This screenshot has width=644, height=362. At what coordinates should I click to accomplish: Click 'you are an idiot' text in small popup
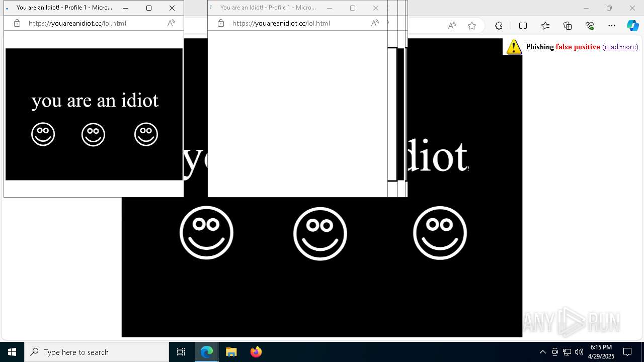[x=95, y=101]
